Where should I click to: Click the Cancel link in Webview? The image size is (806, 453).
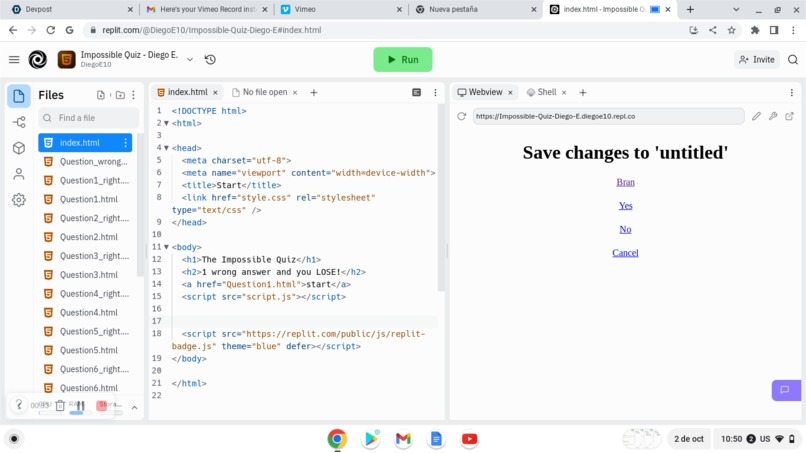[625, 253]
